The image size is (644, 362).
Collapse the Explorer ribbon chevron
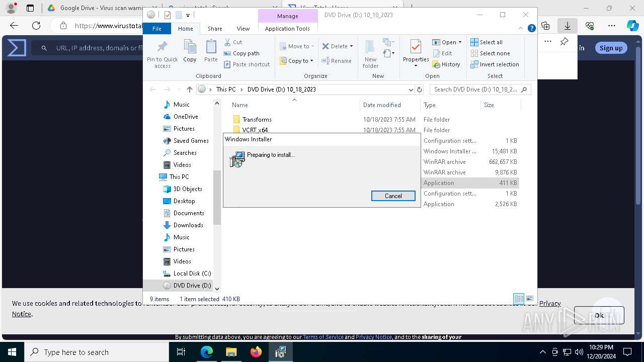[522, 28]
